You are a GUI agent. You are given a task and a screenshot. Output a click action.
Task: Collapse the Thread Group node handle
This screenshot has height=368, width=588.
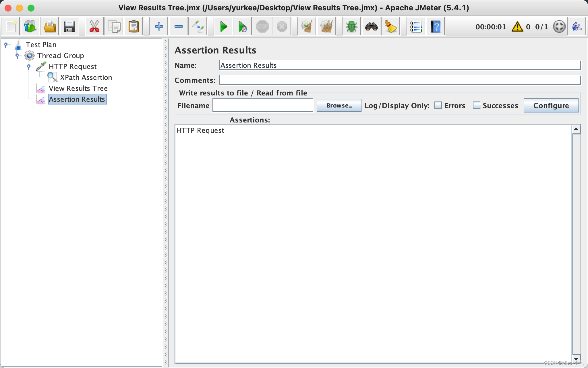18,55
